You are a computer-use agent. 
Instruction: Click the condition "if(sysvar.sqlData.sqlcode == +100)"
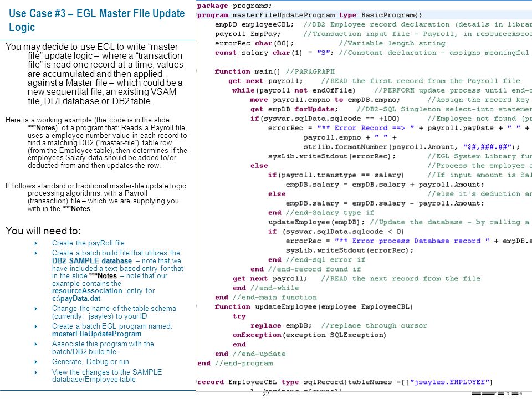click(325, 119)
